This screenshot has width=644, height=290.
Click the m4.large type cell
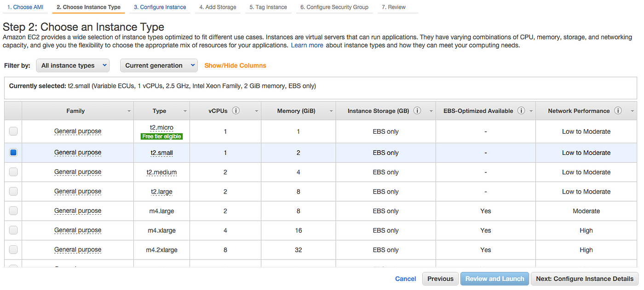tap(161, 211)
